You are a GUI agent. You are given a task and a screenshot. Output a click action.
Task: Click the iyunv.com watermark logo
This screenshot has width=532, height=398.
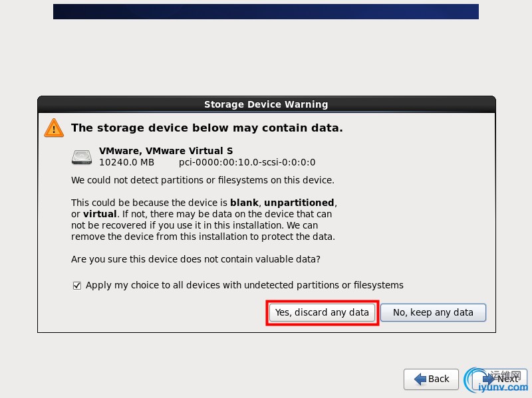pyautogui.click(x=495, y=380)
